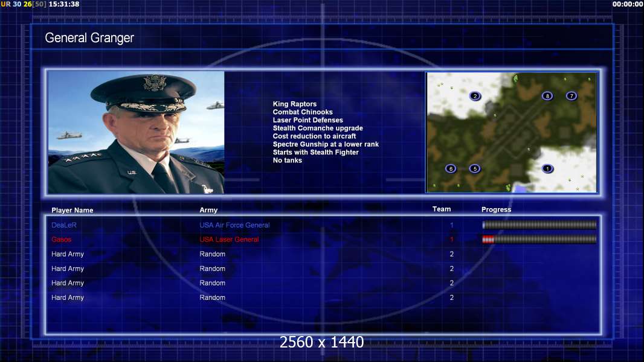Click start position marker 2 on the minimap
Viewport: 644px width, 362px height.
475,97
